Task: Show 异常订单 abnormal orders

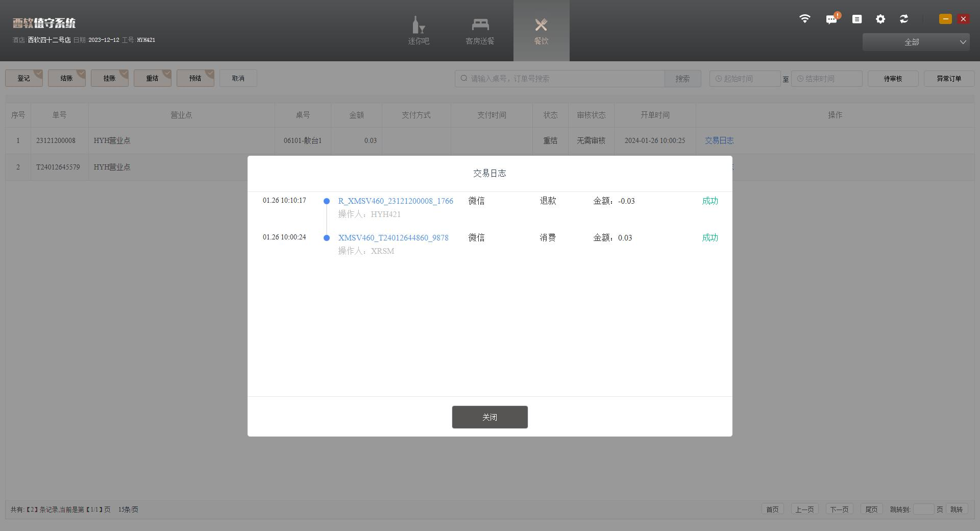Action: pos(949,79)
